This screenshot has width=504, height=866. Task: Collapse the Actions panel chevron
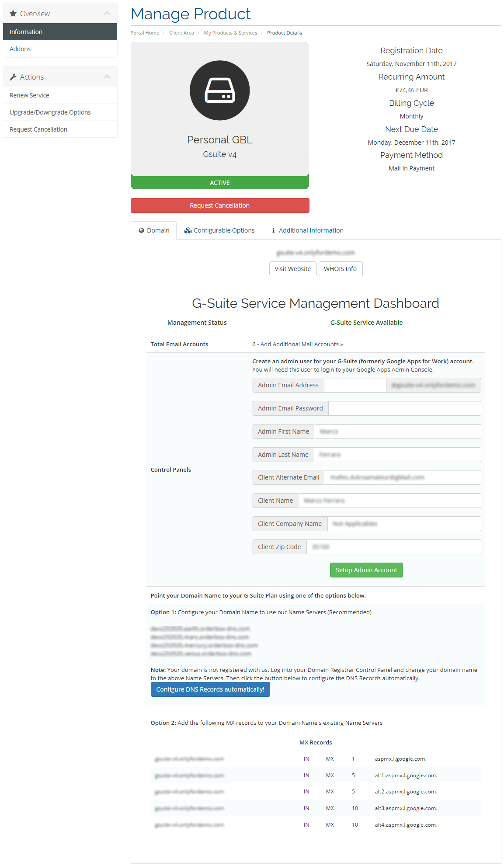pos(107,77)
